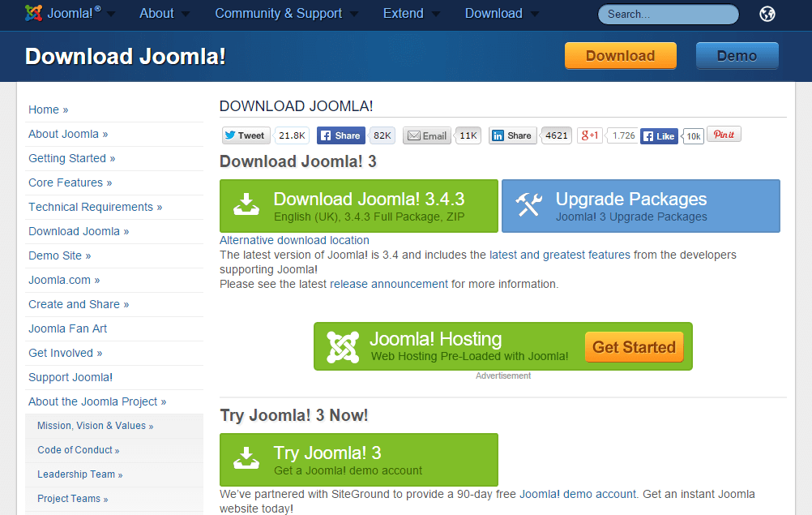Open the release announcement link
Screen dimensions: 812x515
click(387, 284)
